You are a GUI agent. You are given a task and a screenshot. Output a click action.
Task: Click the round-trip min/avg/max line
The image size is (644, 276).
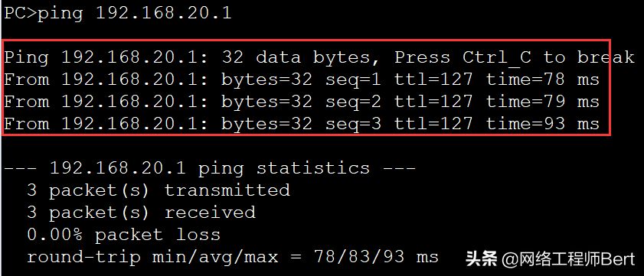tap(233, 257)
